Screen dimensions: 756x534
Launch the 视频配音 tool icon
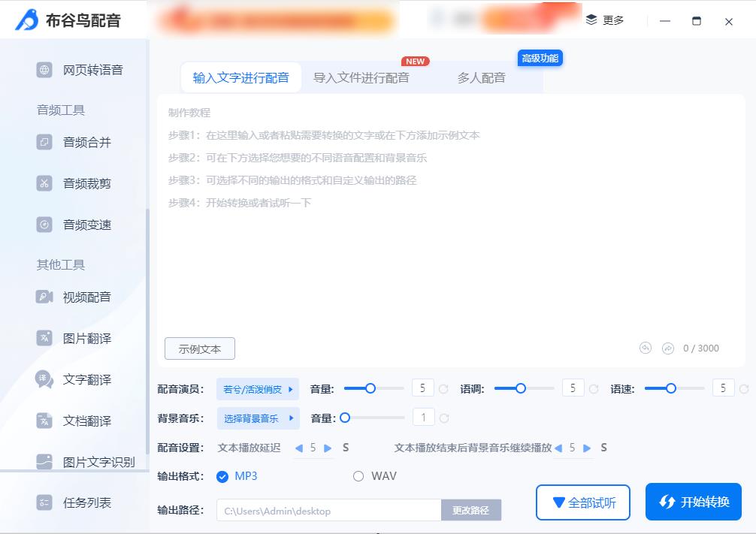44,297
